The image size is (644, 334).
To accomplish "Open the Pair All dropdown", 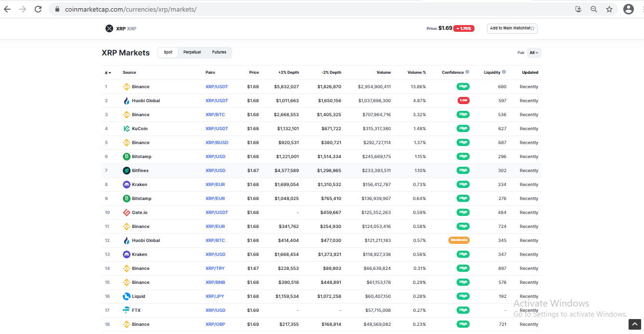I will 534,53.
